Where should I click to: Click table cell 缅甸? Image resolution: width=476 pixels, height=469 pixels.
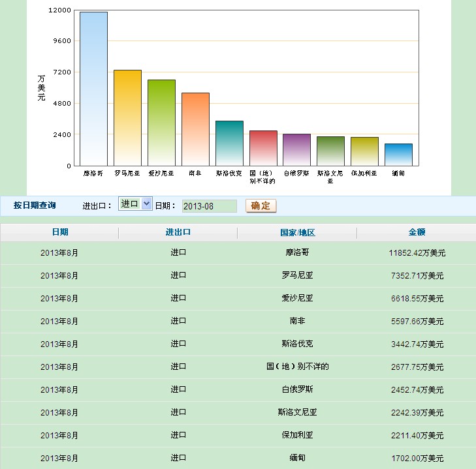coord(297,457)
